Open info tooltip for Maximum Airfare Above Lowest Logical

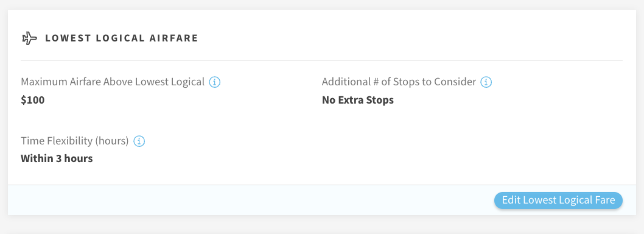click(214, 82)
